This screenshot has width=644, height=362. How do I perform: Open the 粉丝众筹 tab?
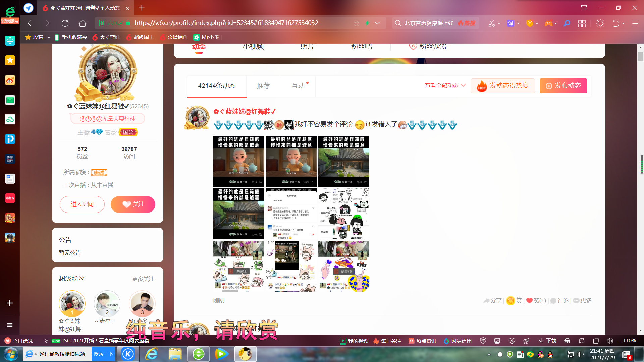428,46
